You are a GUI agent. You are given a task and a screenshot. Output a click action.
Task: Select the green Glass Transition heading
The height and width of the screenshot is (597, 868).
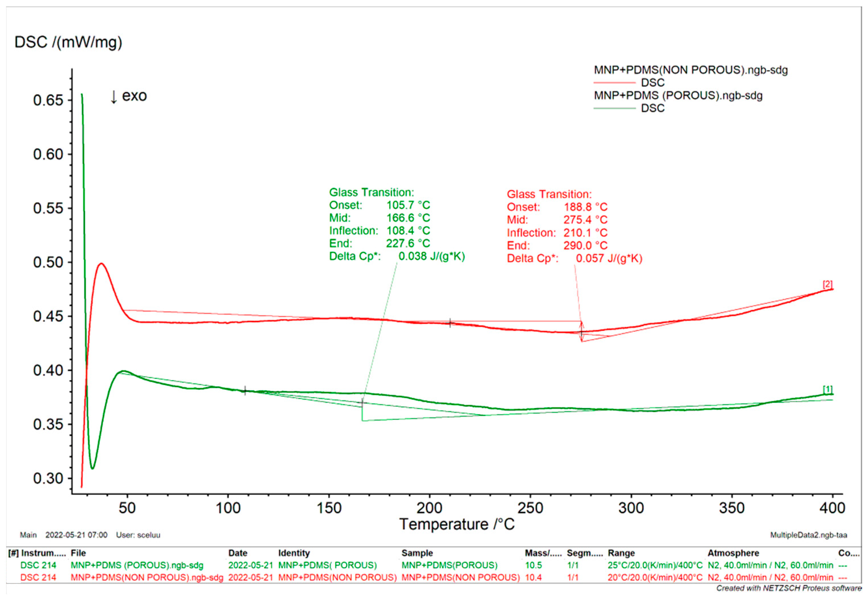coord(371,193)
